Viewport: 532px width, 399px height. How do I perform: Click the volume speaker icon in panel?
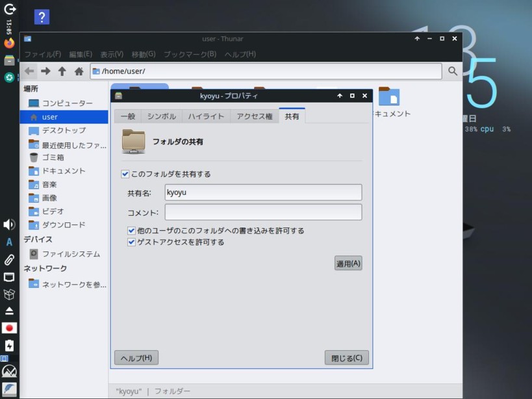click(9, 225)
